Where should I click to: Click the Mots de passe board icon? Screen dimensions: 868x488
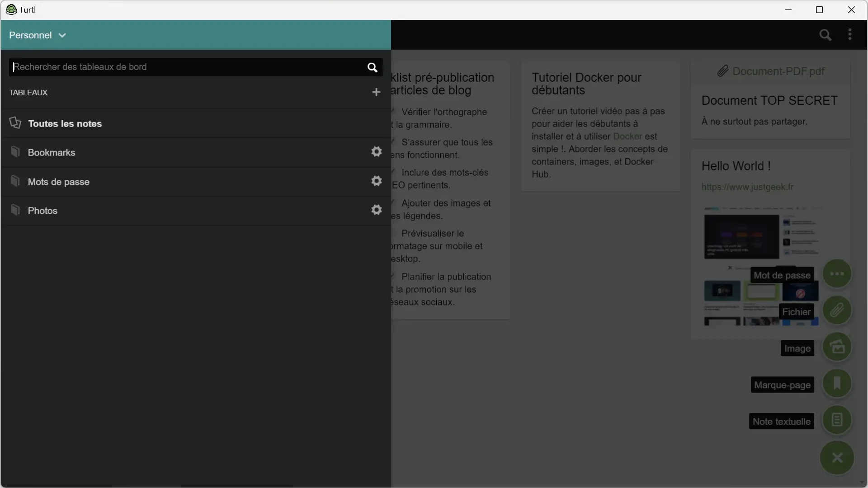pos(15,181)
